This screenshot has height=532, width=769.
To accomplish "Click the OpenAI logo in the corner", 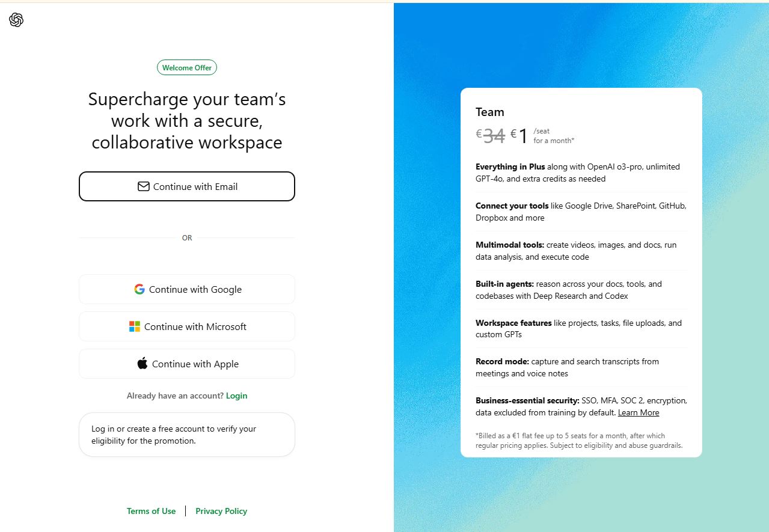I will coord(16,20).
